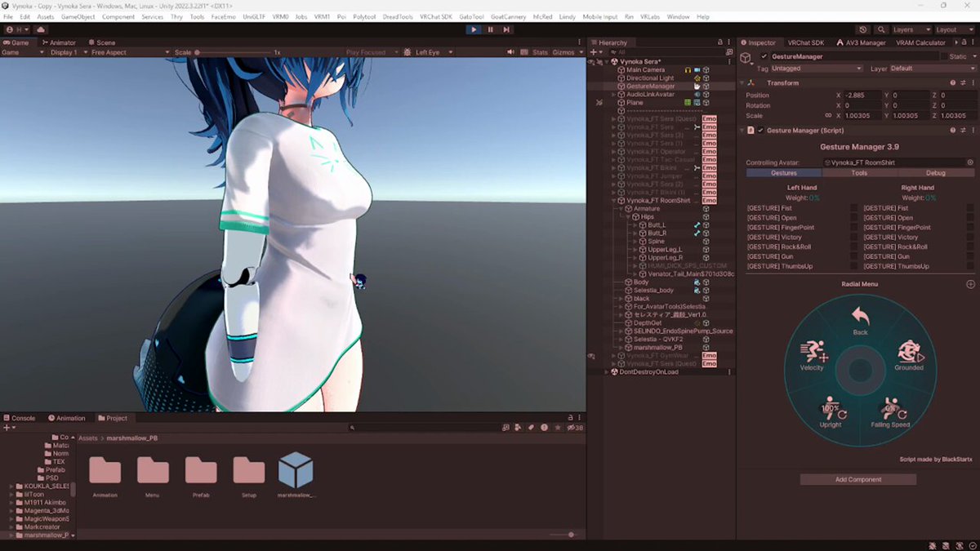This screenshot has width=980, height=551.
Task: Click the scale constrain proportions link icon
Action: point(828,116)
